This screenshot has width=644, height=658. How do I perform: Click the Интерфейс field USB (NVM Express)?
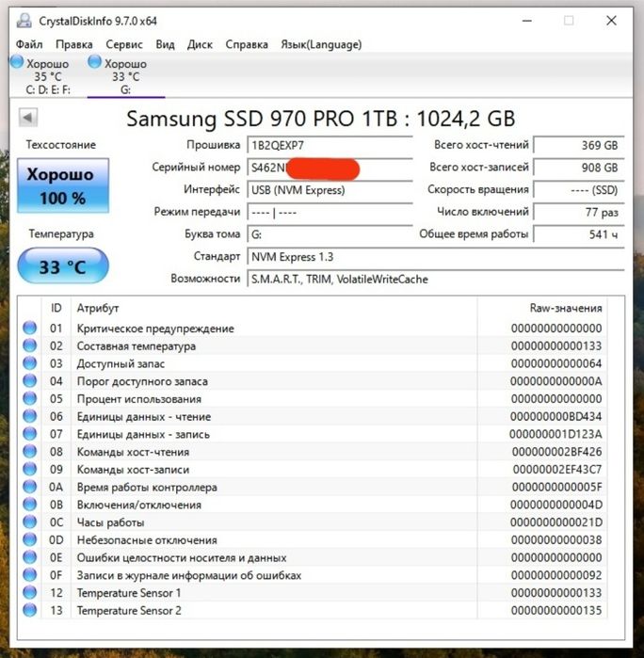pyautogui.click(x=330, y=189)
